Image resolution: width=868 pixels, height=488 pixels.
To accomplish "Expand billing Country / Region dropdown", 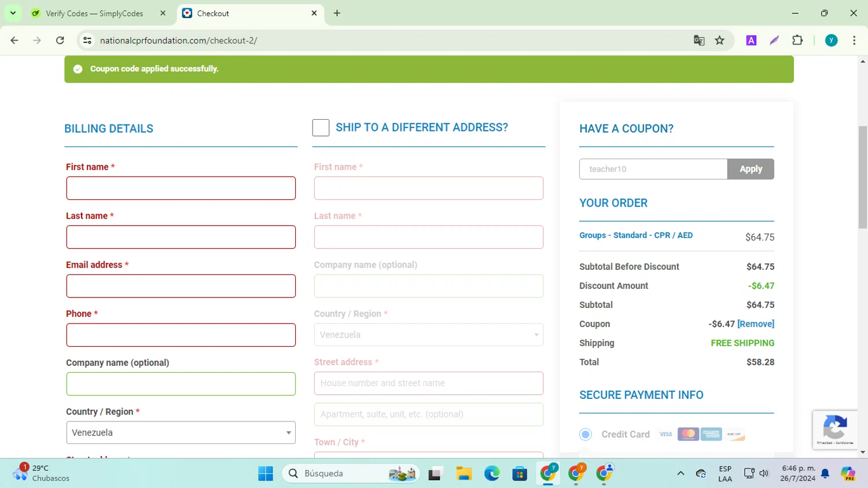I will pyautogui.click(x=181, y=432).
